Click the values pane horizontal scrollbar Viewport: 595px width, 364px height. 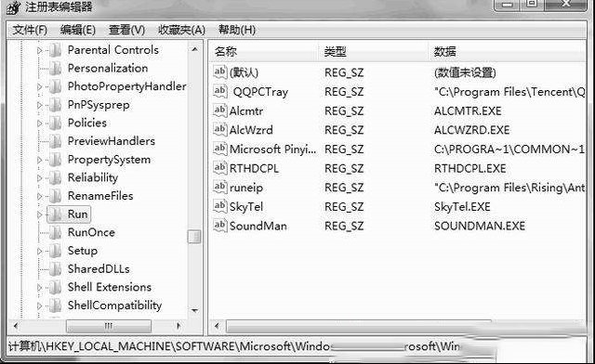pos(359,325)
